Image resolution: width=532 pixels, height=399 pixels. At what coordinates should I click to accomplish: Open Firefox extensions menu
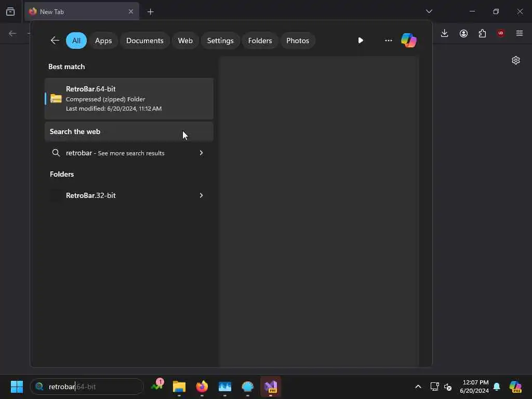point(482,33)
